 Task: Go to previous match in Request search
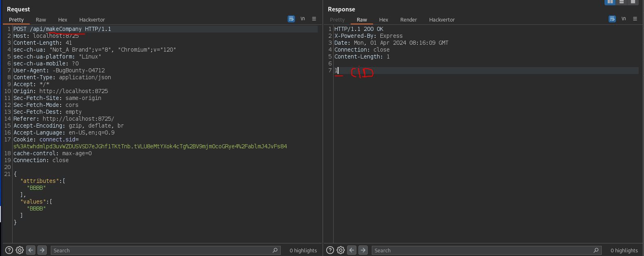click(31, 250)
